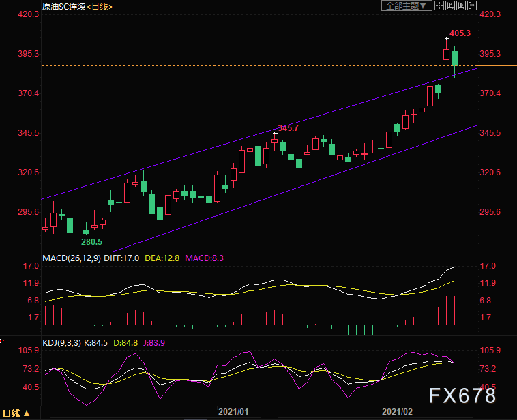
Task: Open the 日线 ▲ period selector at bottom
Action: pos(16,413)
